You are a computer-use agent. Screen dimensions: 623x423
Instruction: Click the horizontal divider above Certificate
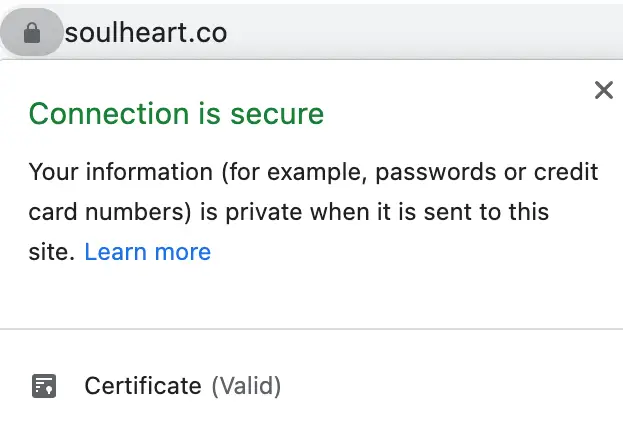point(312,329)
